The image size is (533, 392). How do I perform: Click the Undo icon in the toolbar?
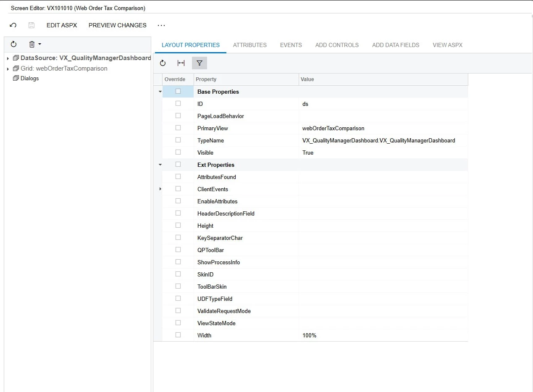[13, 25]
